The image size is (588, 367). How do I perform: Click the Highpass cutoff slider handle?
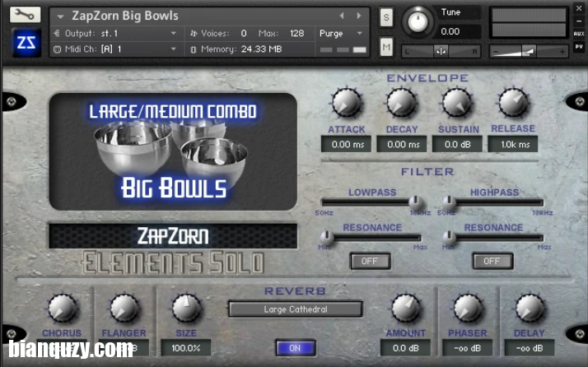point(448,202)
